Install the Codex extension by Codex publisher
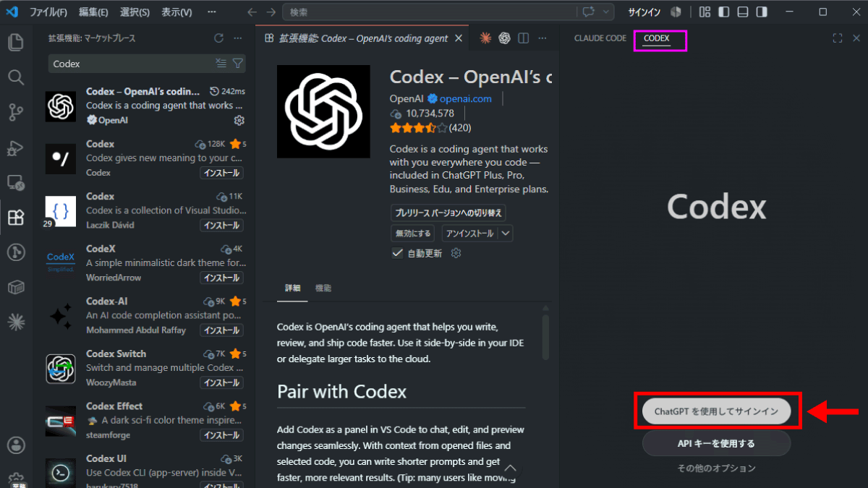Image resolution: width=868 pixels, height=488 pixels. pos(221,174)
